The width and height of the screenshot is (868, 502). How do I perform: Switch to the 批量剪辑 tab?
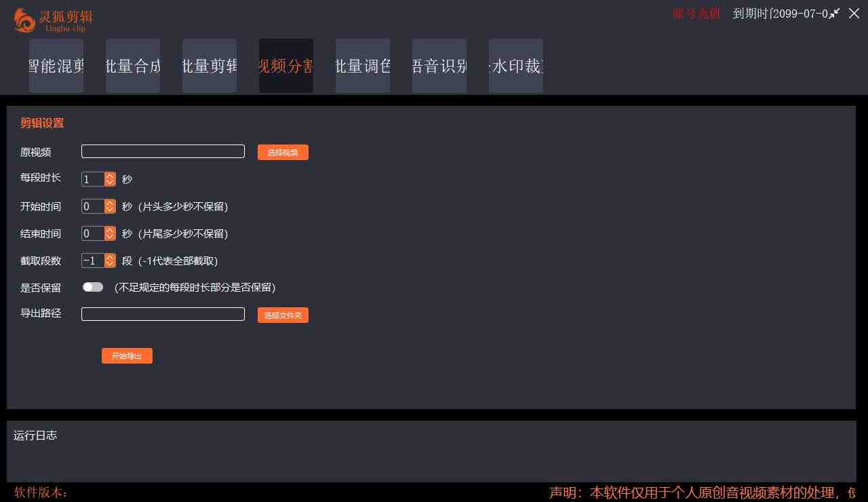pyautogui.click(x=210, y=66)
